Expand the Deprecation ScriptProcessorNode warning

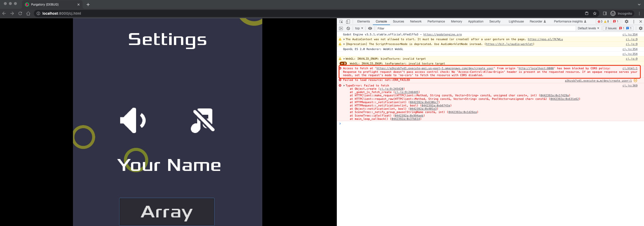344,44
